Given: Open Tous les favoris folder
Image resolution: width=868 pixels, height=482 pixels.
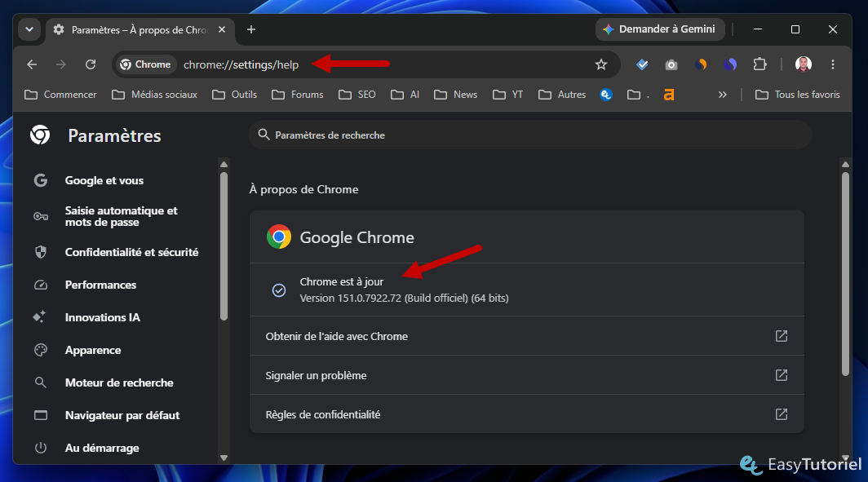Looking at the screenshot, I should tap(798, 95).
